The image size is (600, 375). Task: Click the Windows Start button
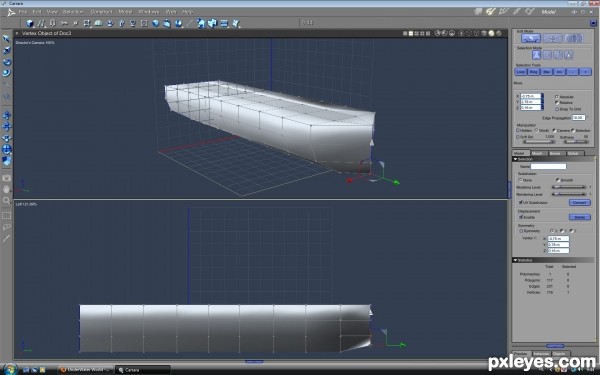(x=10, y=369)
